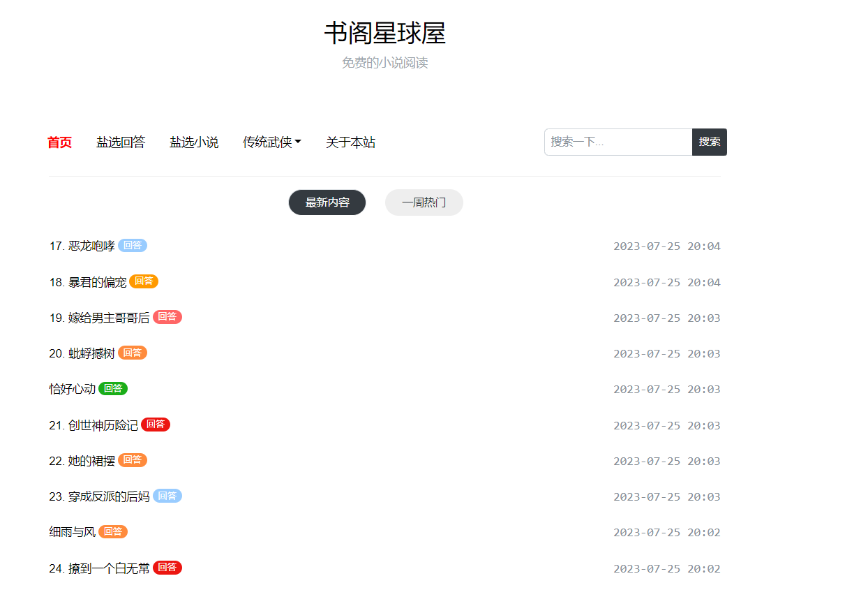Open the story 18. 暴君的偏宠
The width and height of the screenshot is (868, 590).
(x=88, y=282)
